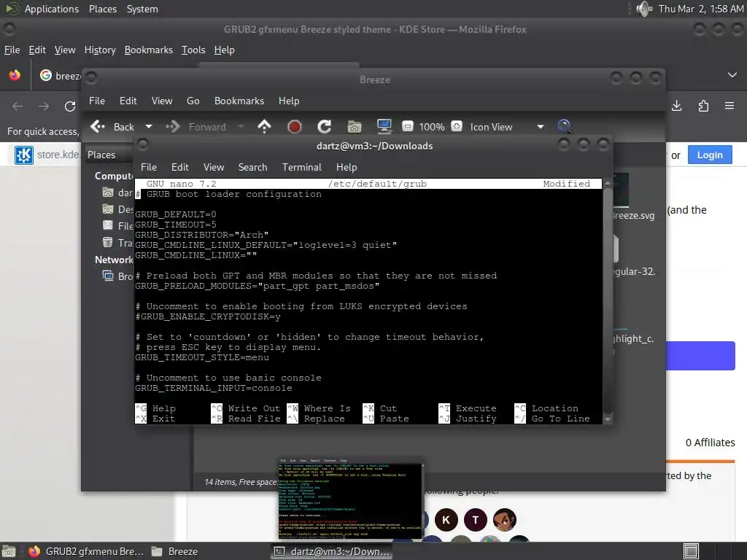Click the date and time clock
Viewport: 747px width, 560px height.
tap(701, 9)
